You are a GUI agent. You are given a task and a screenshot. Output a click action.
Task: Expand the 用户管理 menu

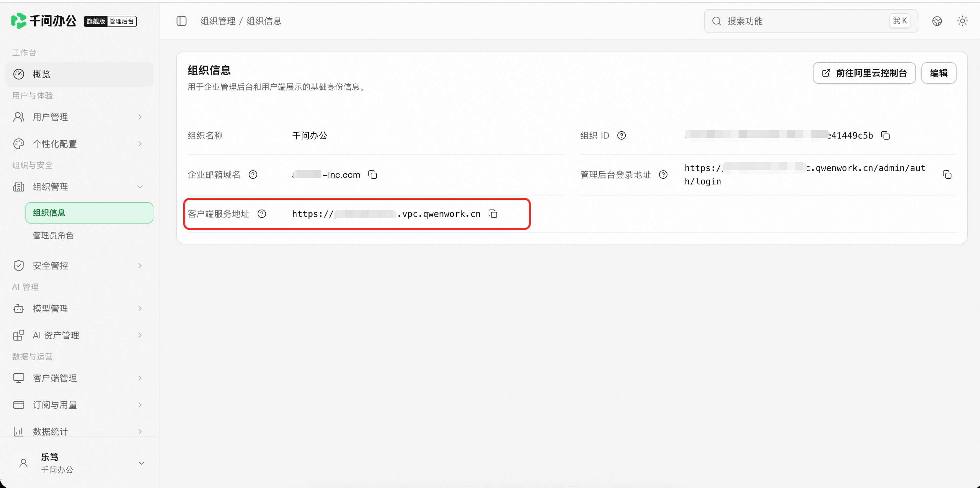pyautogui.click(x=79, y=117)
